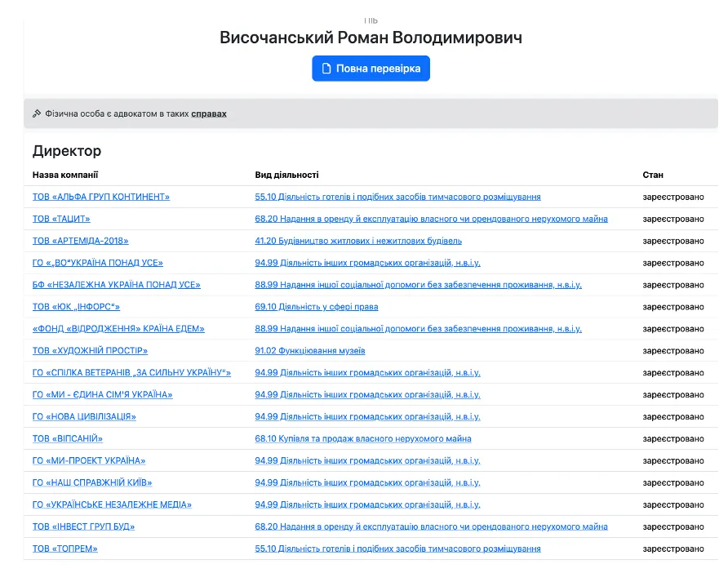This screenshot has height=573, width=728.
Task: Open activity 68.20 in ТАЦИТ row
Action: [431, 219]
